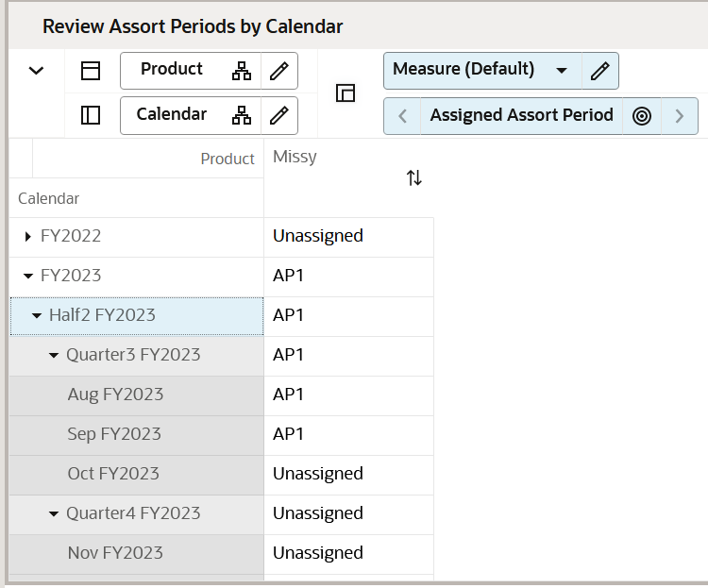Click the pivot layout icon left of Measure

click(346, 92)
